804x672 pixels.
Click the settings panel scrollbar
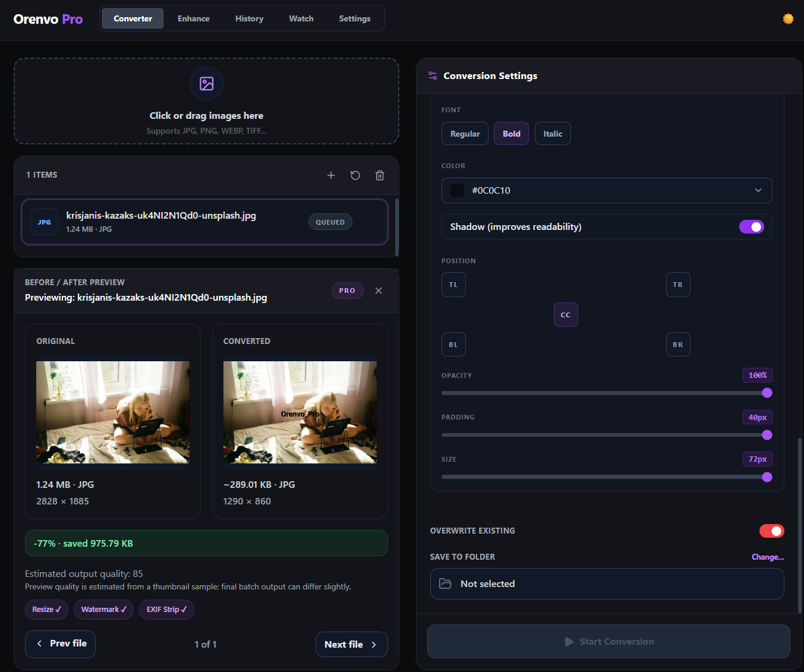(800, 525)
